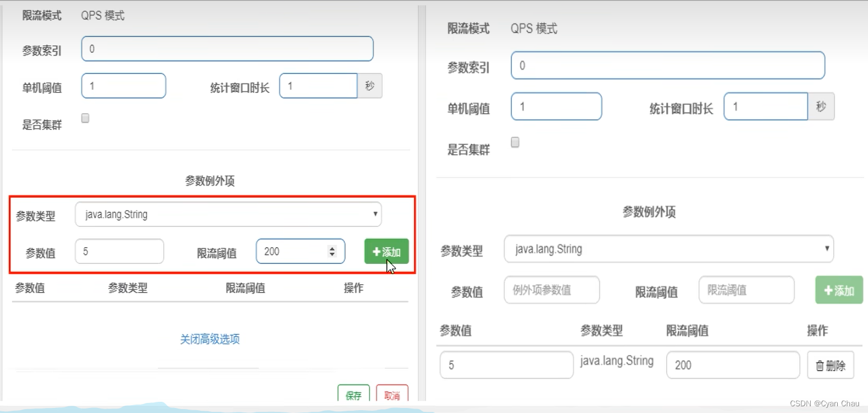Select the 参数索引 input containing 0
This screenshot has width=868, height=413.
pos(227,49)
